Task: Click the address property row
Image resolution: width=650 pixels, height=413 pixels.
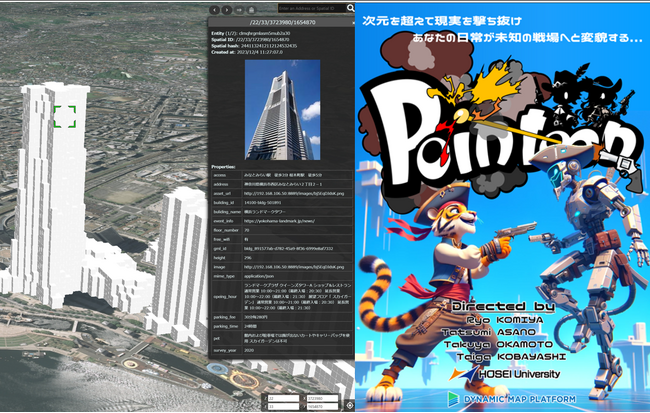Action: (282, 184)
